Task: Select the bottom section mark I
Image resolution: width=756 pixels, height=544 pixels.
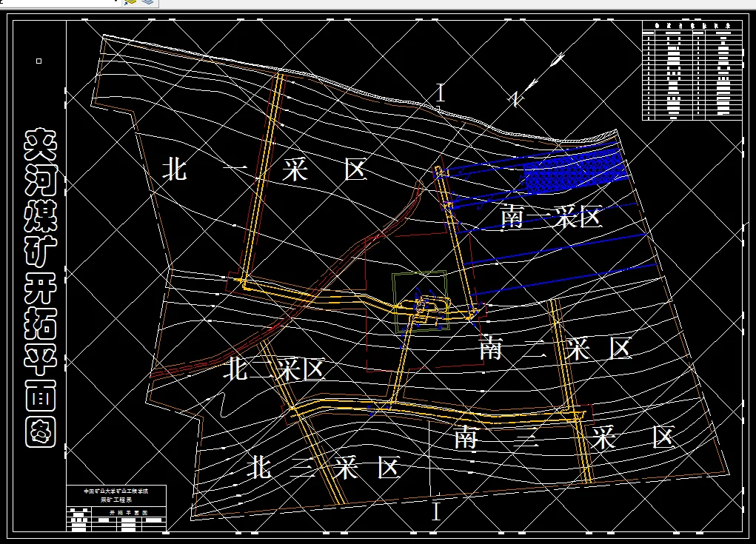Action: pyautogui.click(x=436, y=511)
